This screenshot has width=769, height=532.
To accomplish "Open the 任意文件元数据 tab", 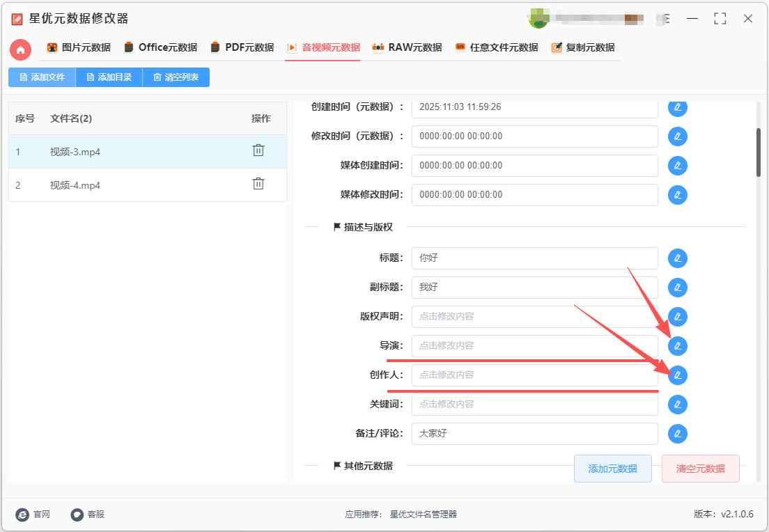I will pos(497,47).
